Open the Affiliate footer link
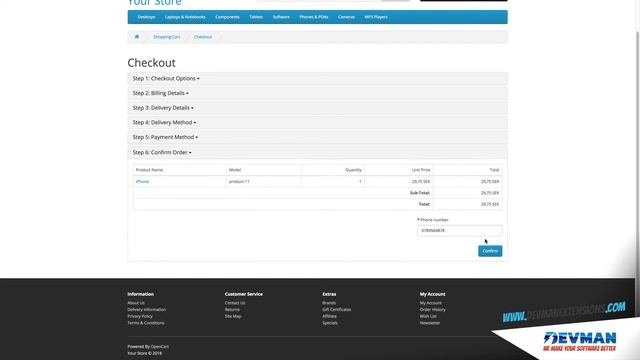The height and width of the screenshot is (360, 640). (x=329, y=316)
